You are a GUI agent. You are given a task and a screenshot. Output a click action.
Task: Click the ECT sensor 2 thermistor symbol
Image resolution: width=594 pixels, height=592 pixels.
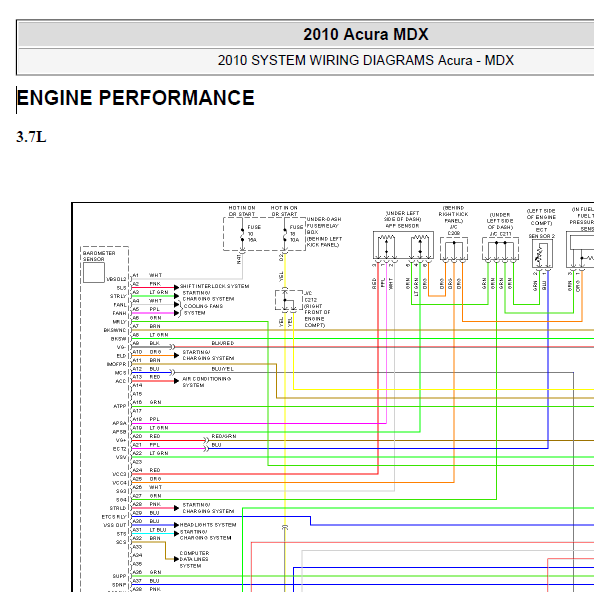pos(542,254)
